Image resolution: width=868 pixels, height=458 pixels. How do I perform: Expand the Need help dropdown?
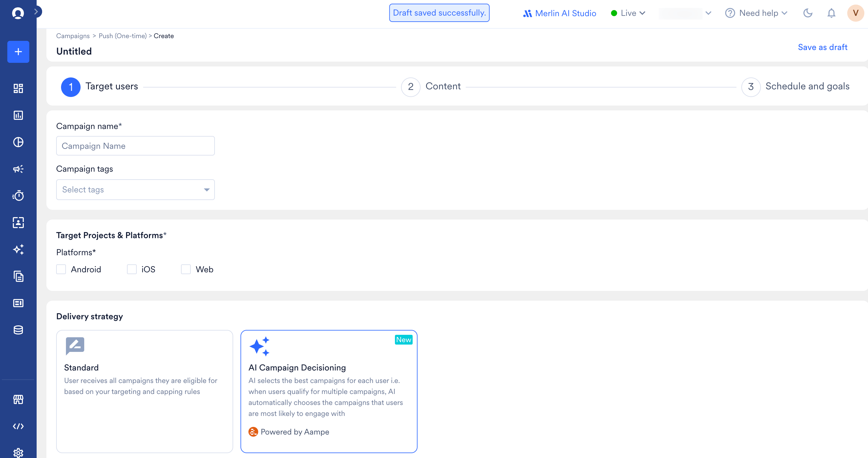click(x=756, y=13)
